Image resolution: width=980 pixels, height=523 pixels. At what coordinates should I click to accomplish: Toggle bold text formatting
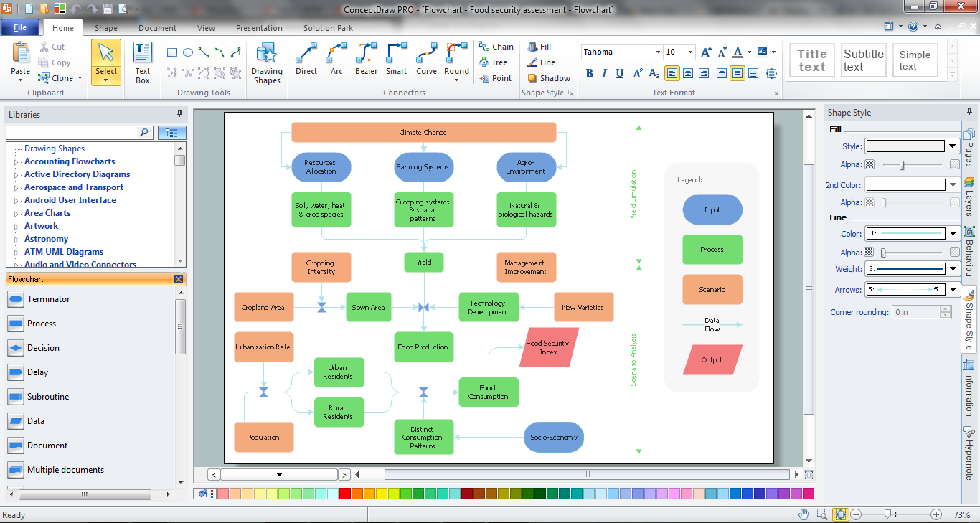coord(589,73)
